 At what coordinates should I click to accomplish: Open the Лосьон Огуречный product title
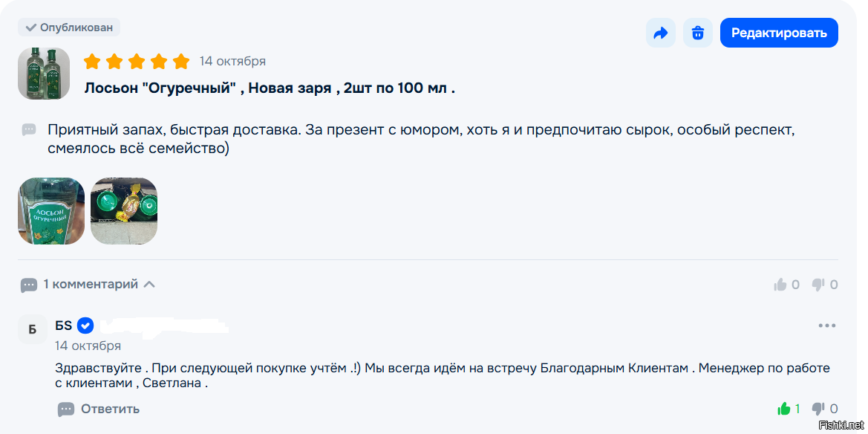click(270, 88)
